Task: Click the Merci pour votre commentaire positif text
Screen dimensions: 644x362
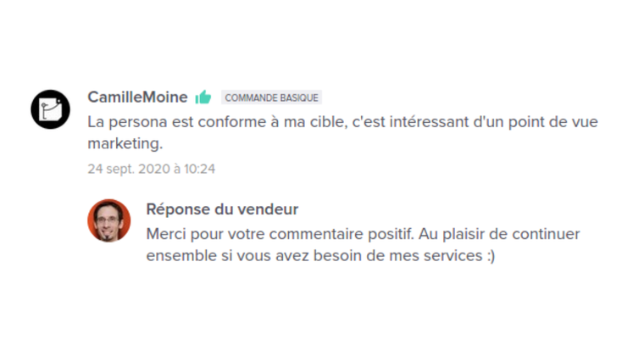Action: coord(280,234)
